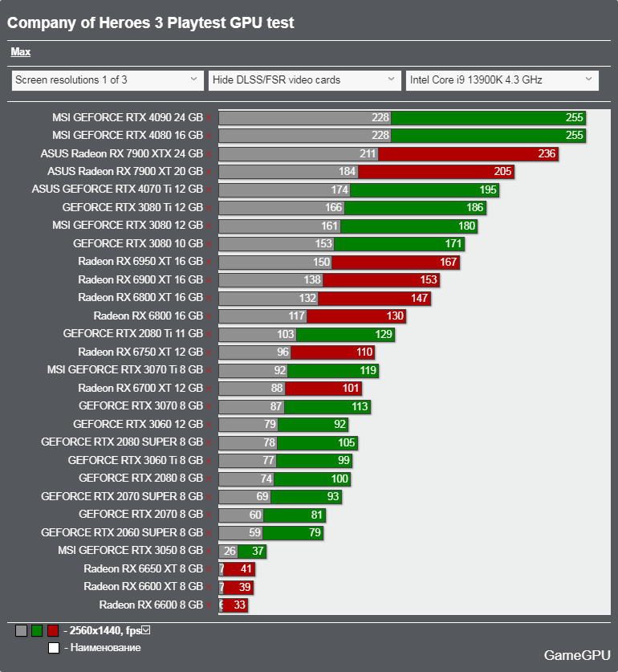Remove GEFORCE RTX 3070 8 GB via X
The width and height of the screenshot is (618, 672).
click(209, 407)
